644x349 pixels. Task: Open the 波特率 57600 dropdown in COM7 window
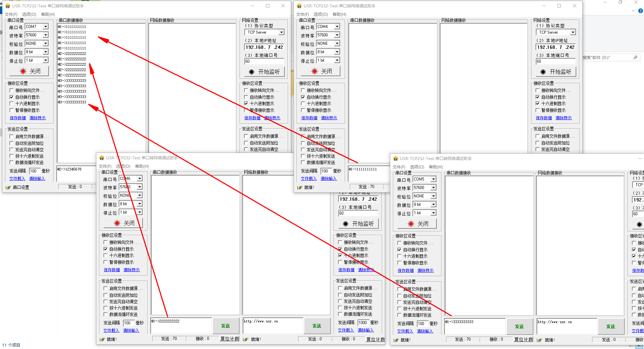pyautogui.click(x=45, y=35)
